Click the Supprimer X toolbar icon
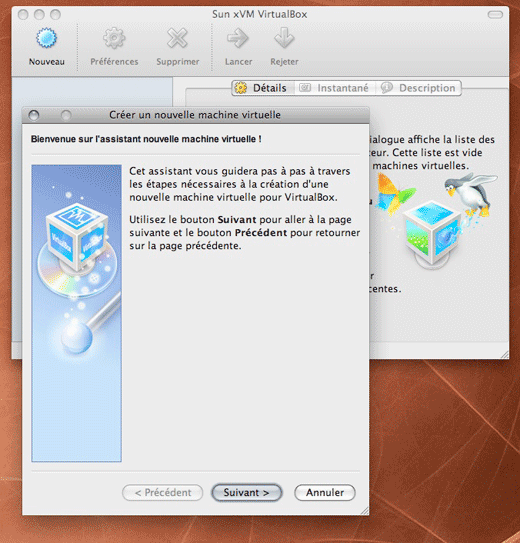Image resolution: width=520 pixels, height=543 pixels. pos(177,38)
